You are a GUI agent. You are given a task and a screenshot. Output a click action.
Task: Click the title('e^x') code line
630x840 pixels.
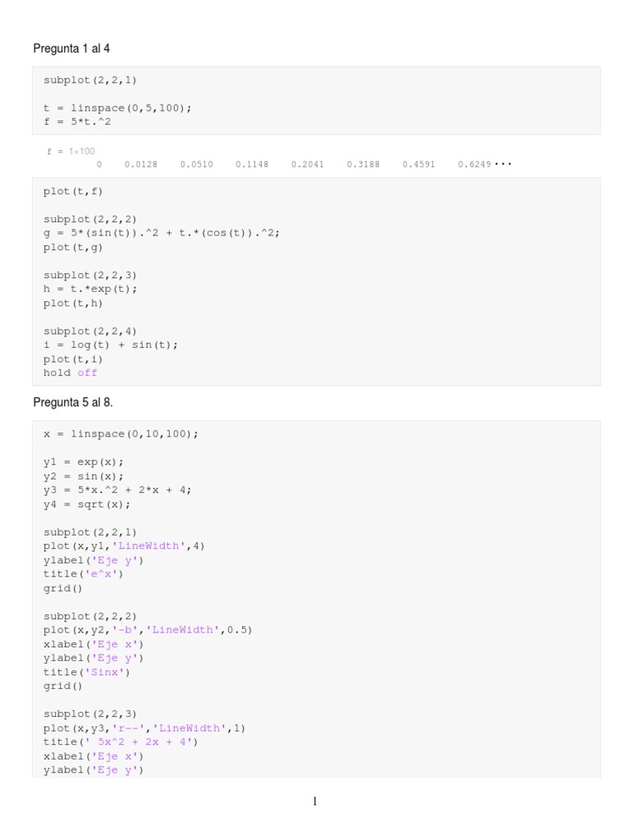(83, 574)
